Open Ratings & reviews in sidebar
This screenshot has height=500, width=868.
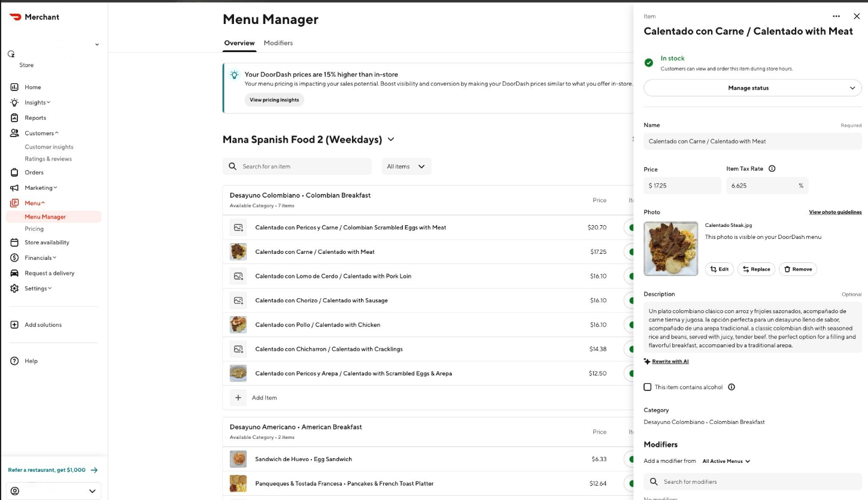tap(48, 159)
